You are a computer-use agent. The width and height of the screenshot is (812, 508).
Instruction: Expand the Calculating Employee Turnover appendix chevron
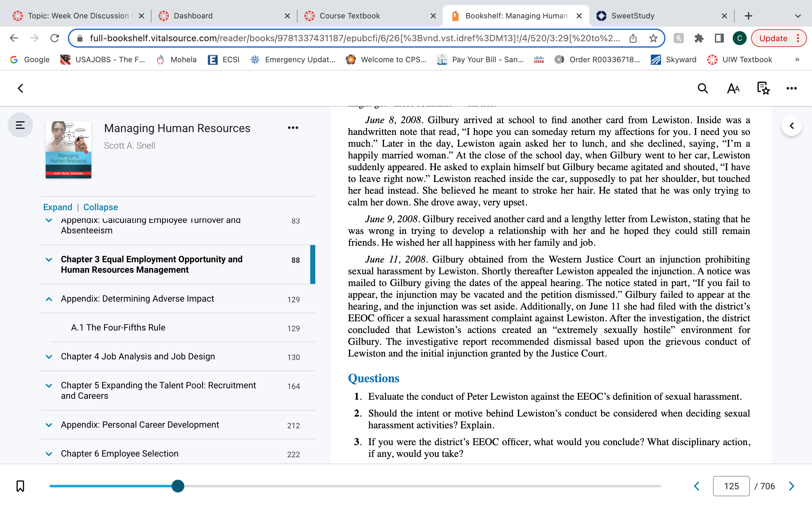point(49,220)
